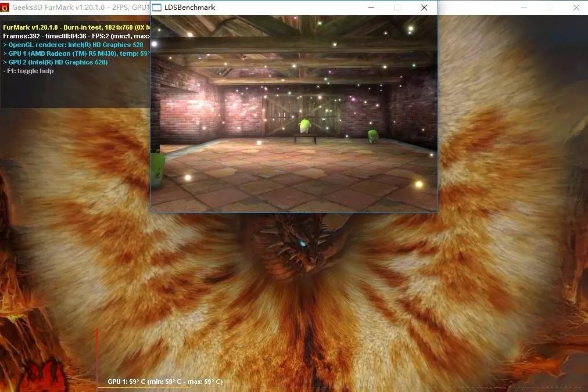
Task: Click the Android robot on the right side
Action: coord(373,136)
